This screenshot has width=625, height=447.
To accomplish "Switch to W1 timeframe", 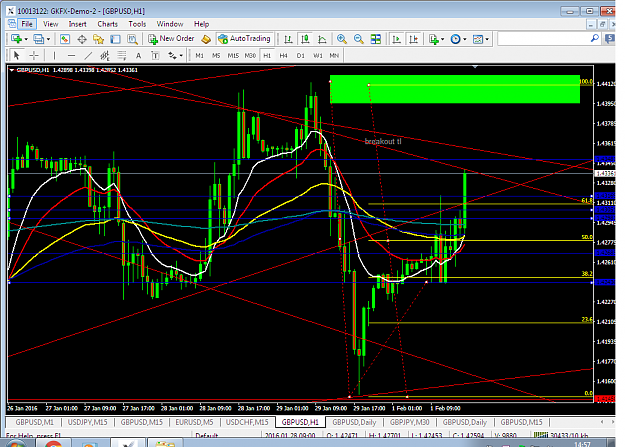I will coord(318,55).
